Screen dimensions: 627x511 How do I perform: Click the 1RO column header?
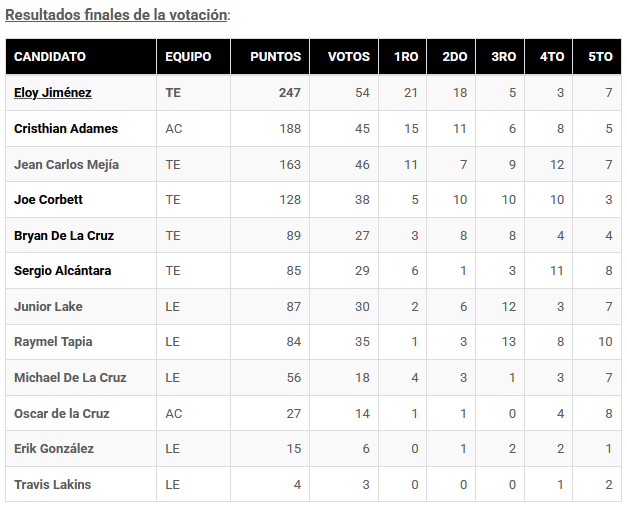[406, 57]
